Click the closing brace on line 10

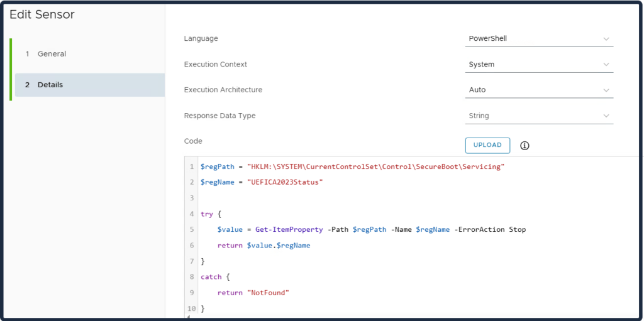(x=203, y=308)
